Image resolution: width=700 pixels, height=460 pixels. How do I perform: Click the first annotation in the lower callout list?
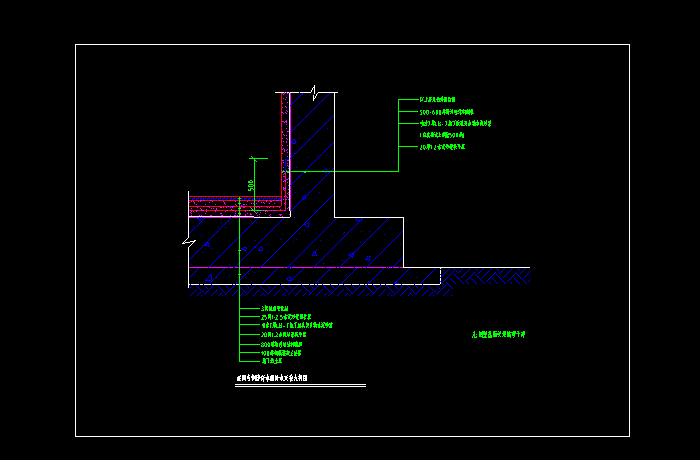275,308
